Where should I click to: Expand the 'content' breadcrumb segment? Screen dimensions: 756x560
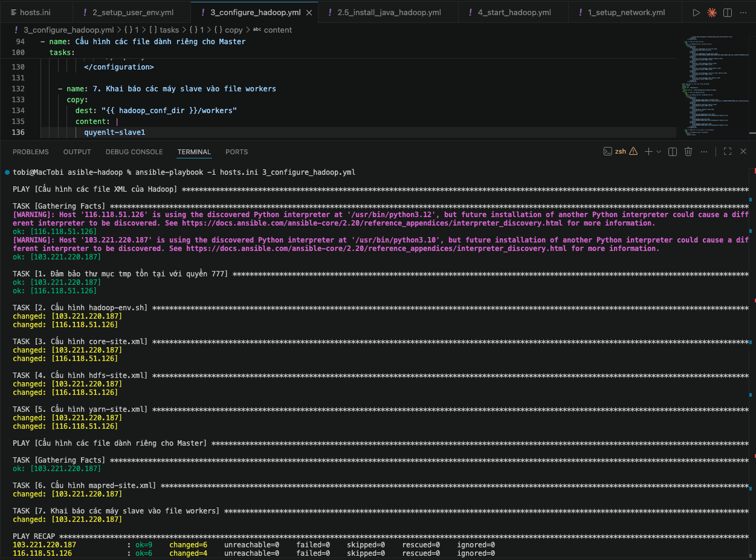[277, 30]
